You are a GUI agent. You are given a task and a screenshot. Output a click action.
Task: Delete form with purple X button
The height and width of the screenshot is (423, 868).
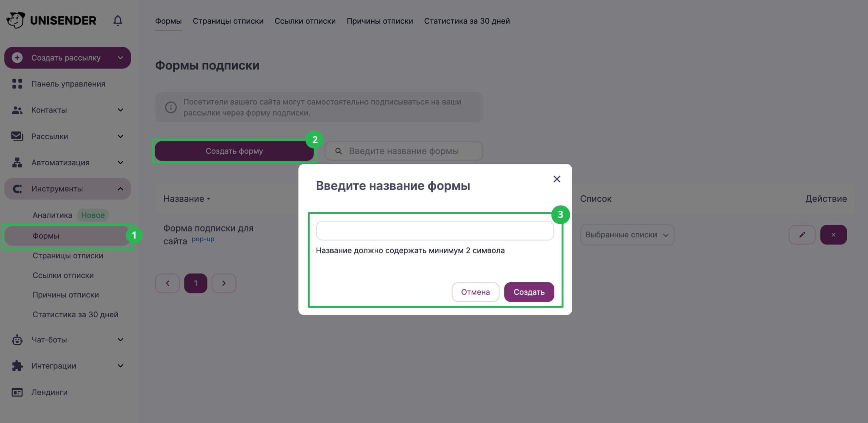point(833,235)
